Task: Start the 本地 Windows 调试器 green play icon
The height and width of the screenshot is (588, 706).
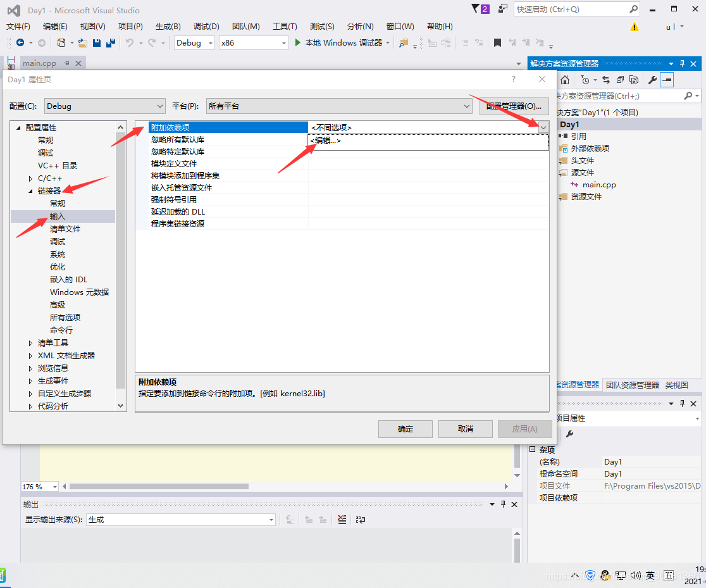Action: click(297, 42)
